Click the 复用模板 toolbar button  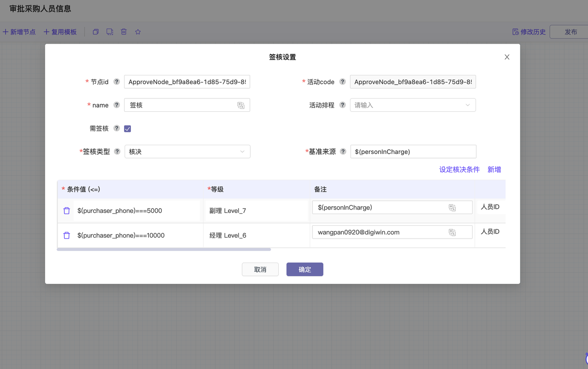pyautogui.click(x=60, y=32)
